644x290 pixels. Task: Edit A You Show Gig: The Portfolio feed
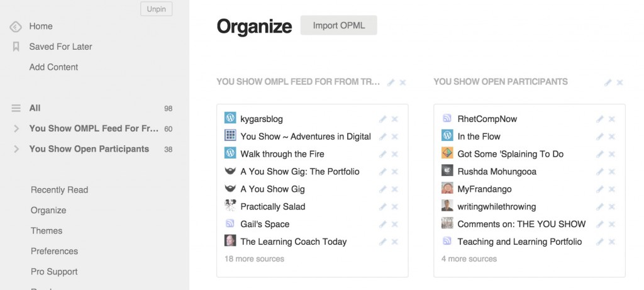(x=383, y=172)
